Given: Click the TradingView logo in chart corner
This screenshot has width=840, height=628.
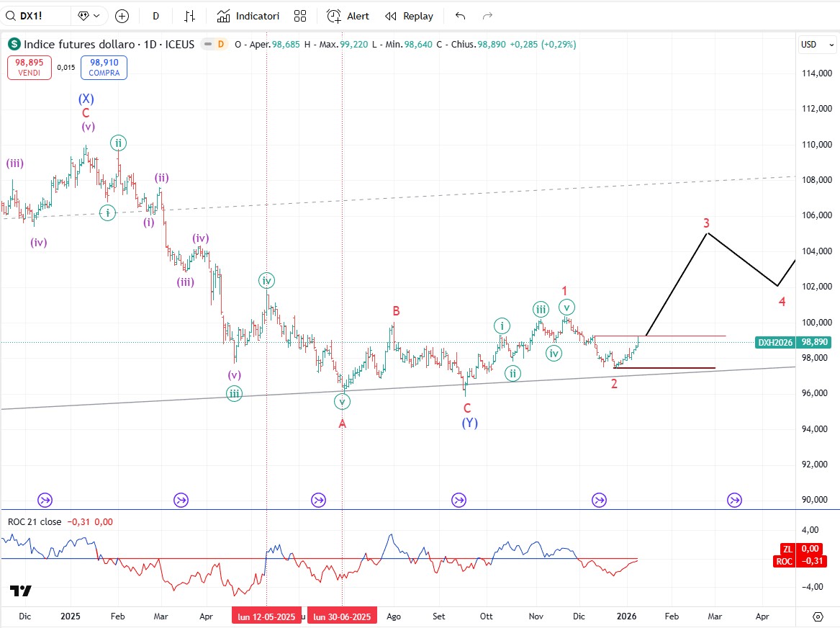Looking at the screenshot, I should pyautogui.click(x=21, y=591).
